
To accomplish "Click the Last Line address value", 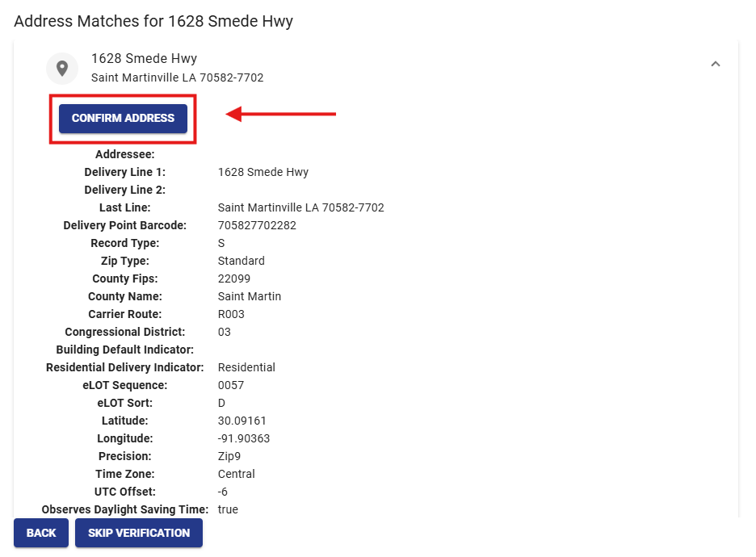I will click(300, 207).
